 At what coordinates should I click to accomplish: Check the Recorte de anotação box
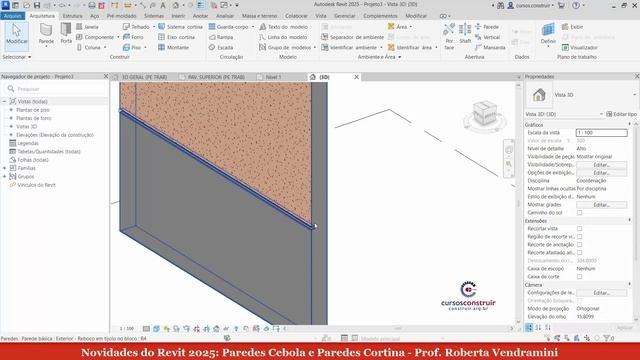tap(580, 244)
